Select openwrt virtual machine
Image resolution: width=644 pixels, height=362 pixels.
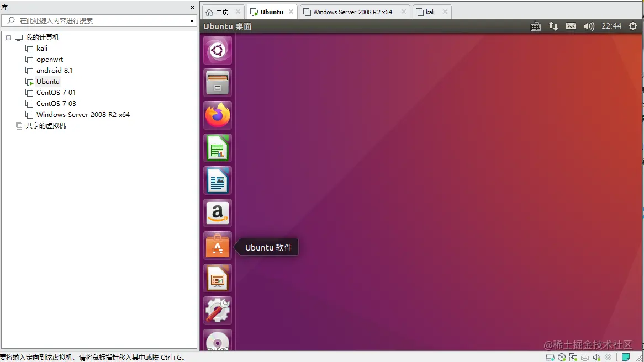pyautogui.click(x=50, y=60)
